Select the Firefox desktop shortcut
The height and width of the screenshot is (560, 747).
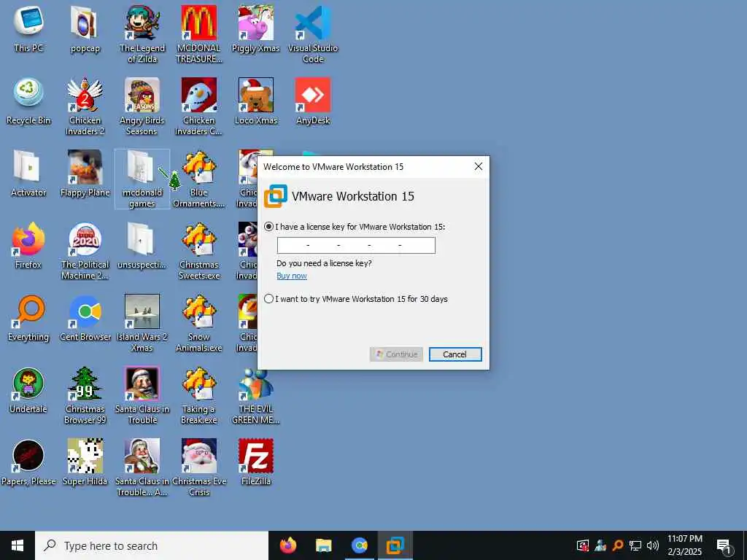[x=28, y=246]
